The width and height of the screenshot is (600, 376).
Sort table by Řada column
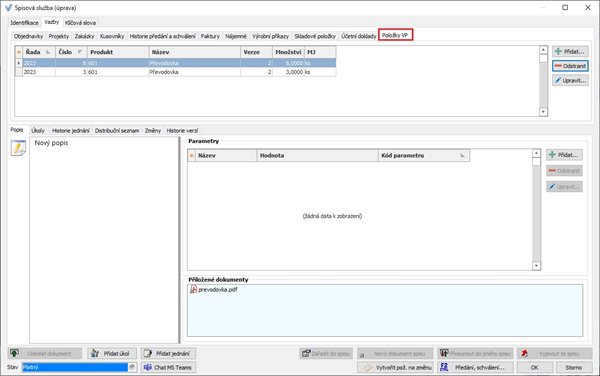tap(39, 52)
